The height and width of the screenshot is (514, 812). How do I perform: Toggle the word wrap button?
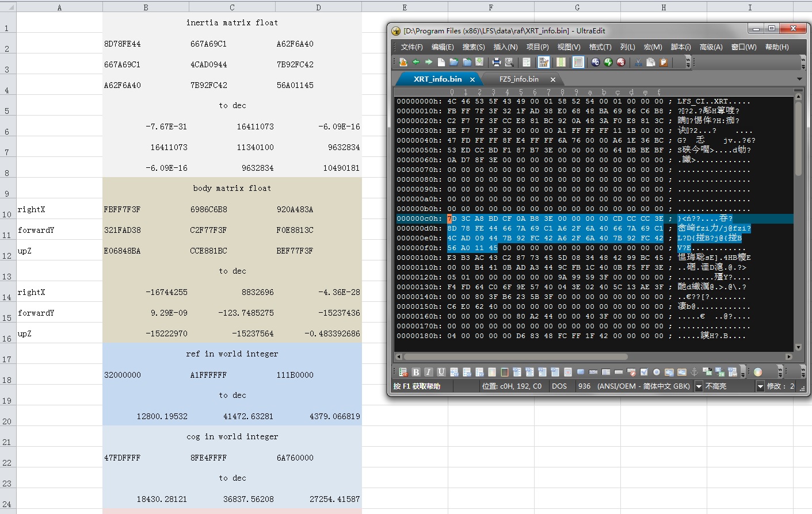526,62
